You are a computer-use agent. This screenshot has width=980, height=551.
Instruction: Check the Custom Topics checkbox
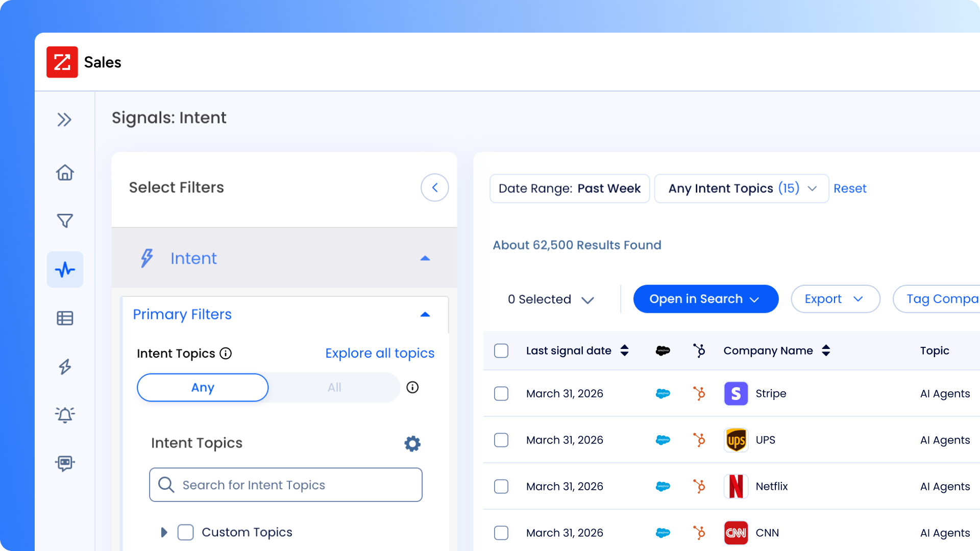tap(185, 532)
